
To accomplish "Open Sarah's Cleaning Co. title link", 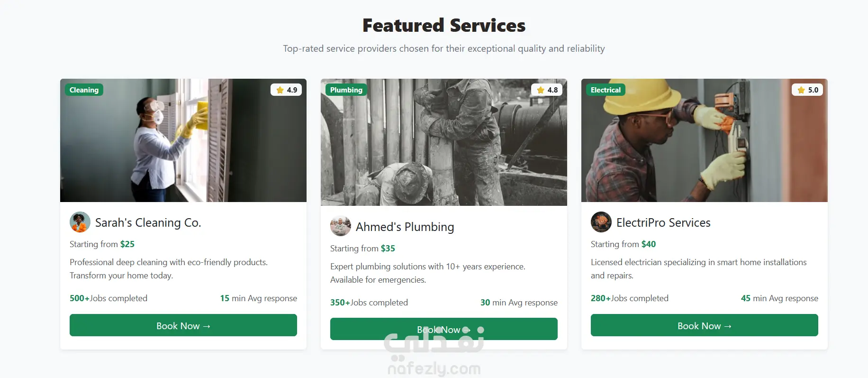I will (x=148, y=222).
